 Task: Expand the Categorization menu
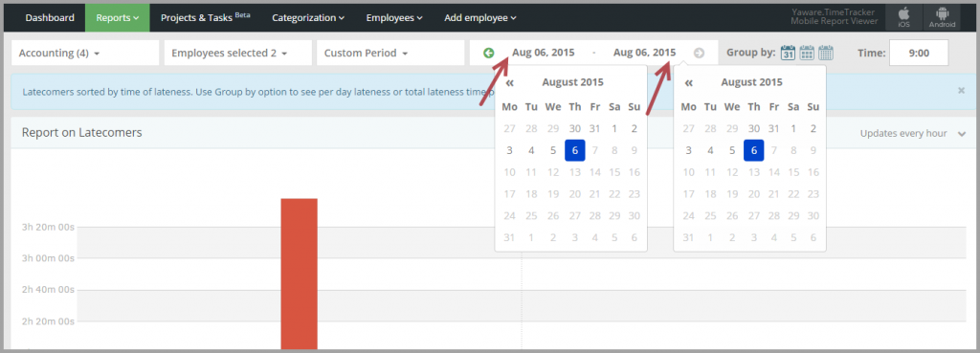308,17
